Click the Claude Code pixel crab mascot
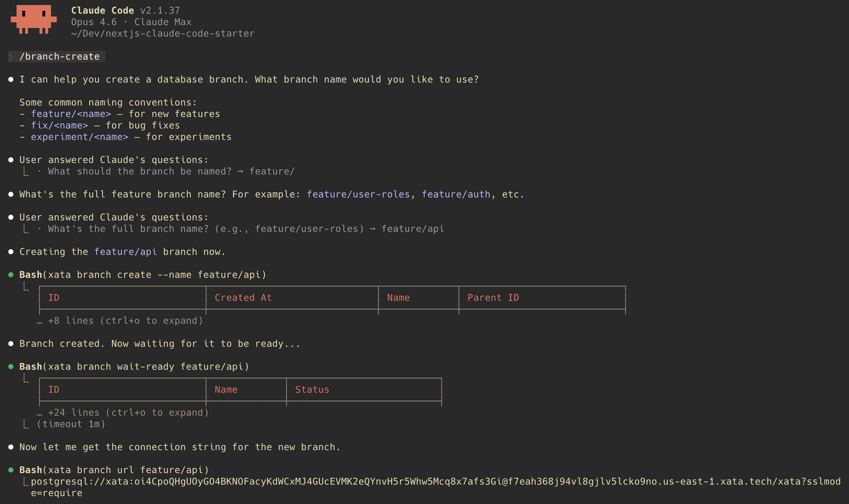The width and height of the screenshot is (849, 504). [34, 19]
